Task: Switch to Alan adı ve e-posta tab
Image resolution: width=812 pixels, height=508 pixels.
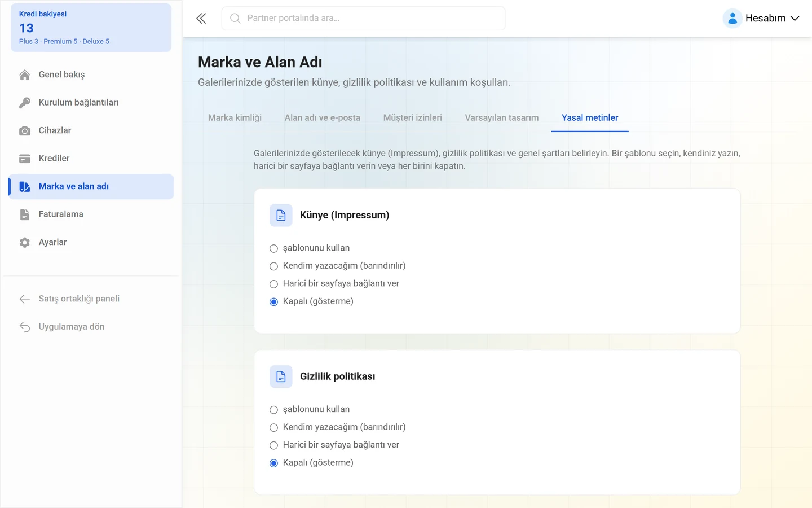Action: click(323, 117)
